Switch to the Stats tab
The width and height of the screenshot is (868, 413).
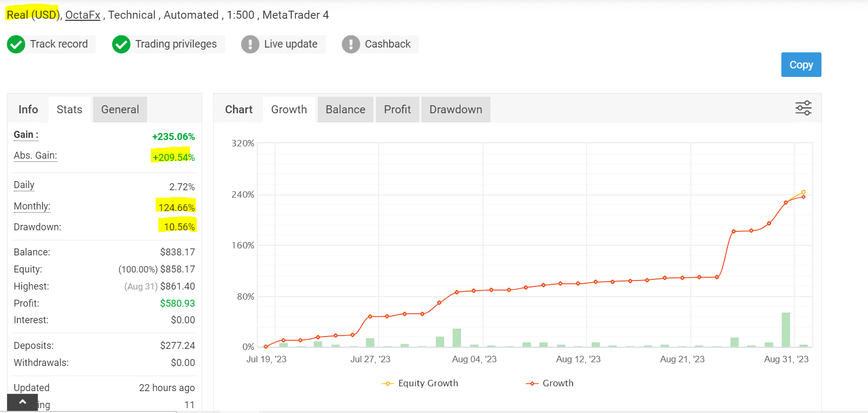pyautogui.click(x=70, y=110)
